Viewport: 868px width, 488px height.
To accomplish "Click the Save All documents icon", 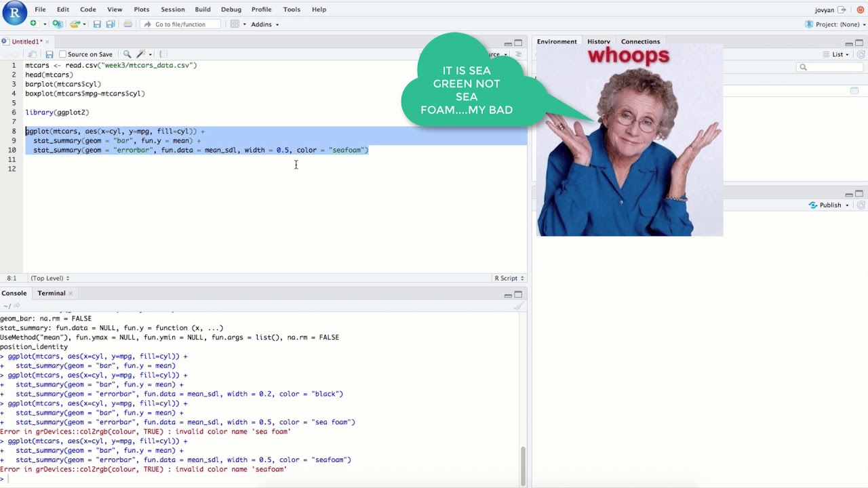I will coord(111,24).
